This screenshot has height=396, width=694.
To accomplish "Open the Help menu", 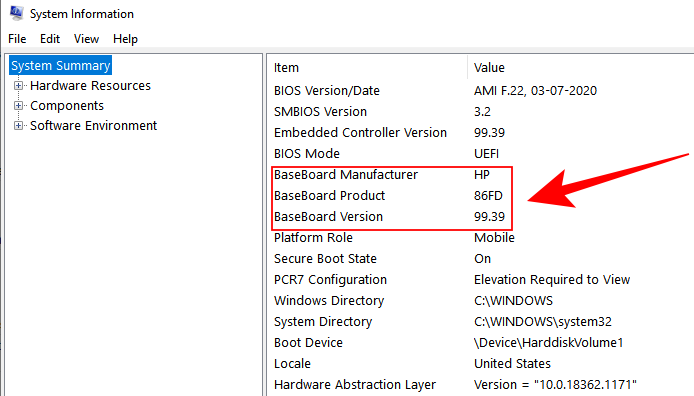I will tap(125, 39).
